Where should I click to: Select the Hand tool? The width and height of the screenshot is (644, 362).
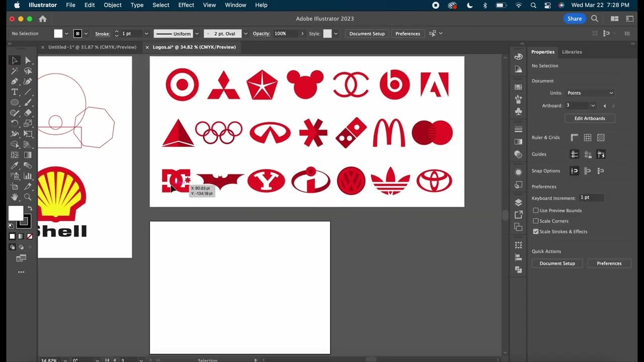(x=15, y=197)
